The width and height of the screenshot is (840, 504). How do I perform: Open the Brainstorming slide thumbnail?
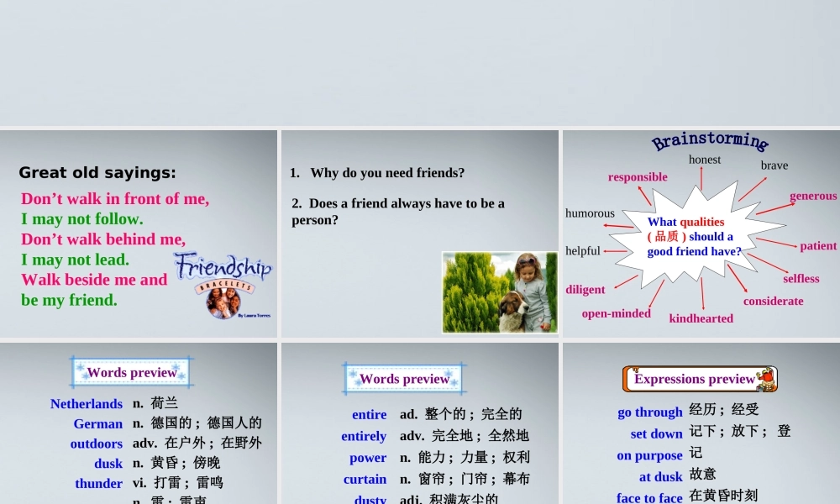701,234
